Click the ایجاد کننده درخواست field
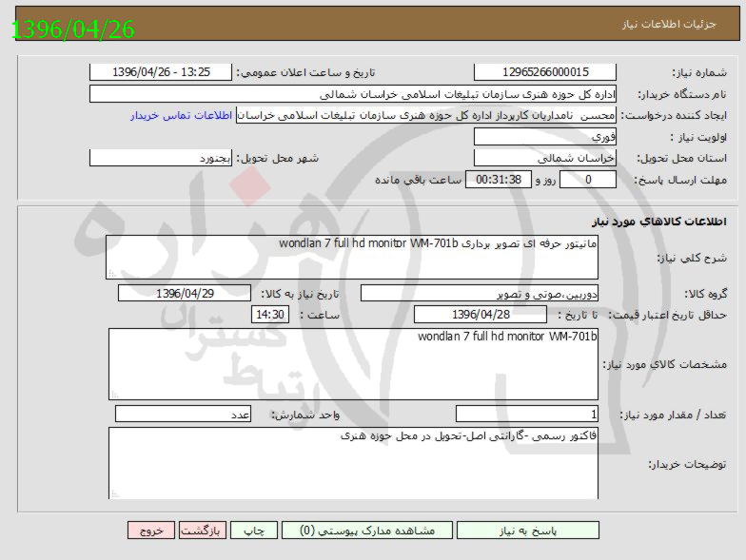This screenshot has height=560, width=746. point(426,116)
